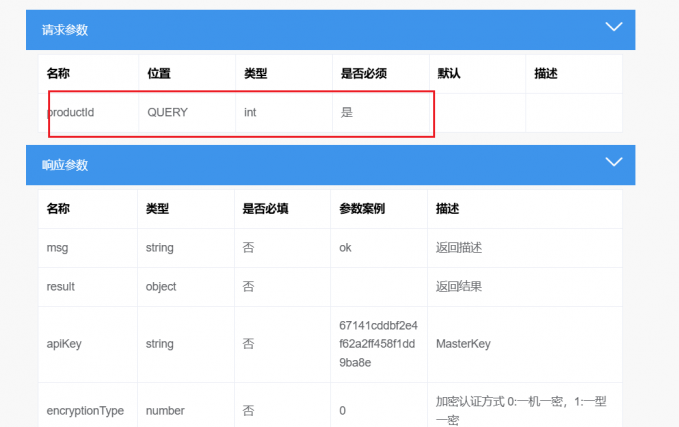Click the 参数案例 column header

point(362,209)
